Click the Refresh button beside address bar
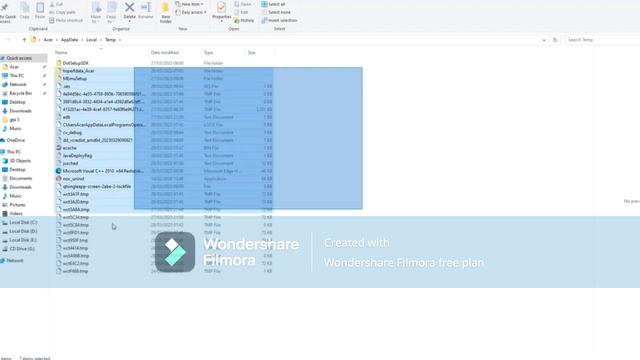 [555, 40]
